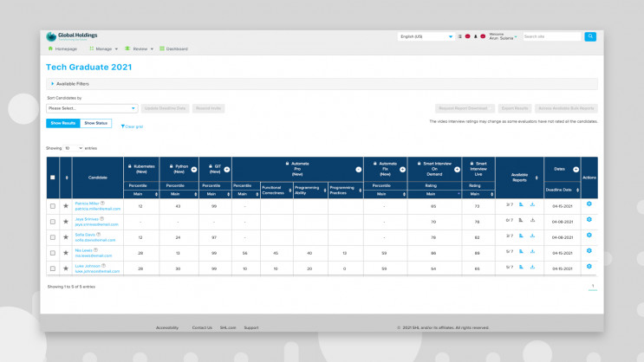Sort the Available Reports column
The image size is (644, 362).
537,178
